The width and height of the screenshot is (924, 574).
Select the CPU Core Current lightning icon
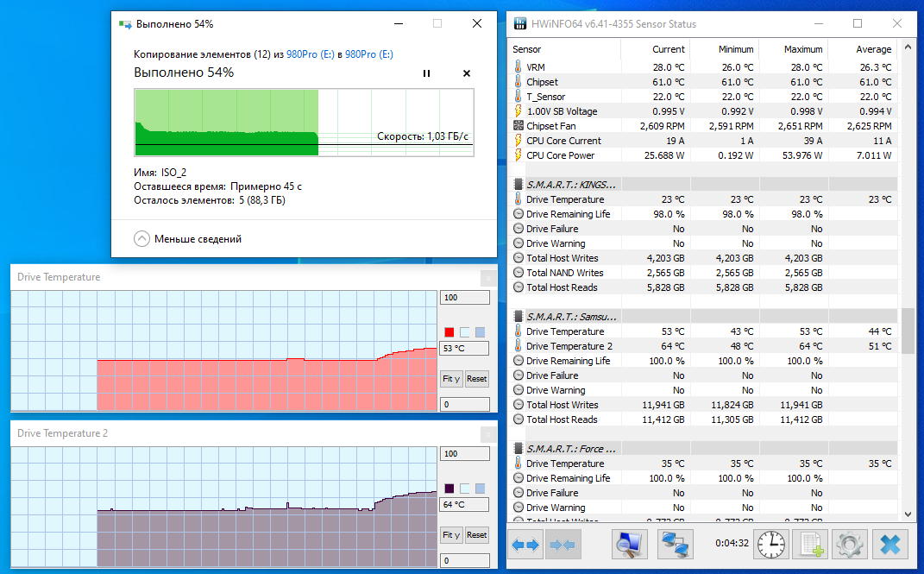[518, 140]
